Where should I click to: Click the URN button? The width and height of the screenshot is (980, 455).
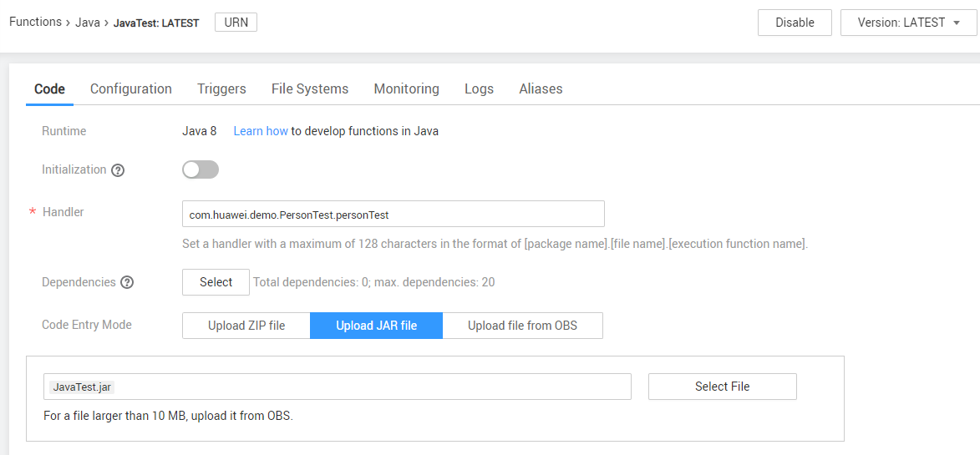click(236, 23)
